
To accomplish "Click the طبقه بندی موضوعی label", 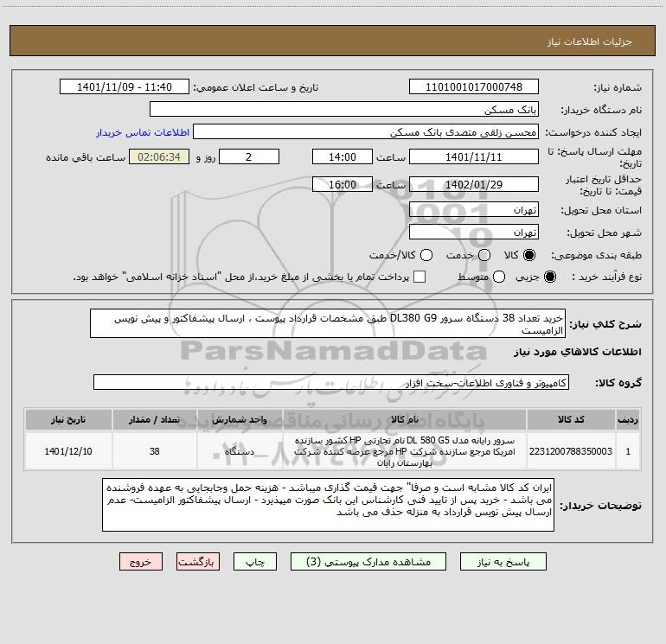I will (x=596, y=255).
